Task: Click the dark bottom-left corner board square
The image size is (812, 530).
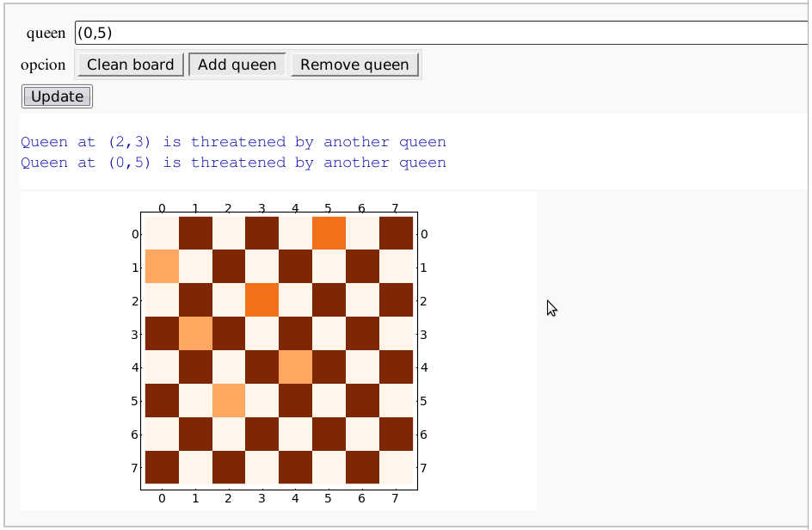Action: tap(162, 467)
